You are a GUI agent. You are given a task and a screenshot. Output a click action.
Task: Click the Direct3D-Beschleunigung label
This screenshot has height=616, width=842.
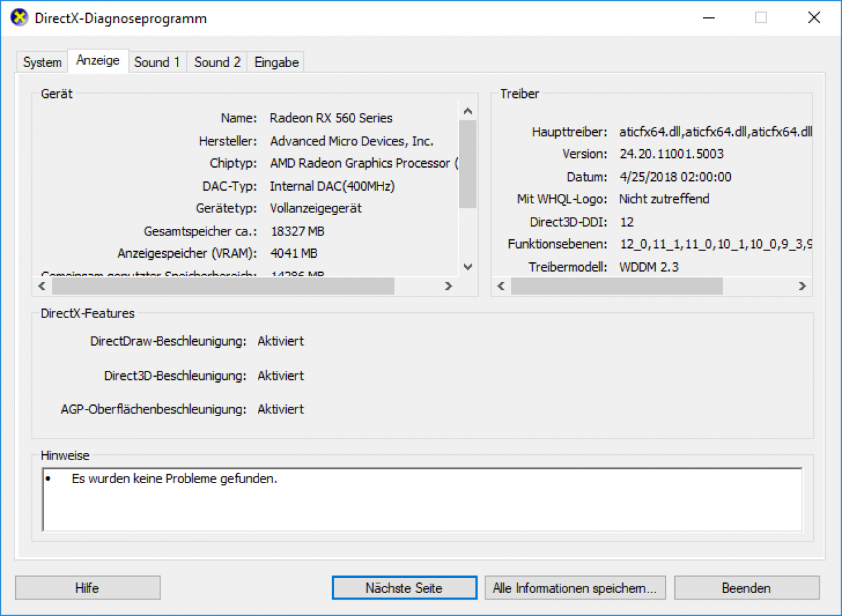point(175,376)
